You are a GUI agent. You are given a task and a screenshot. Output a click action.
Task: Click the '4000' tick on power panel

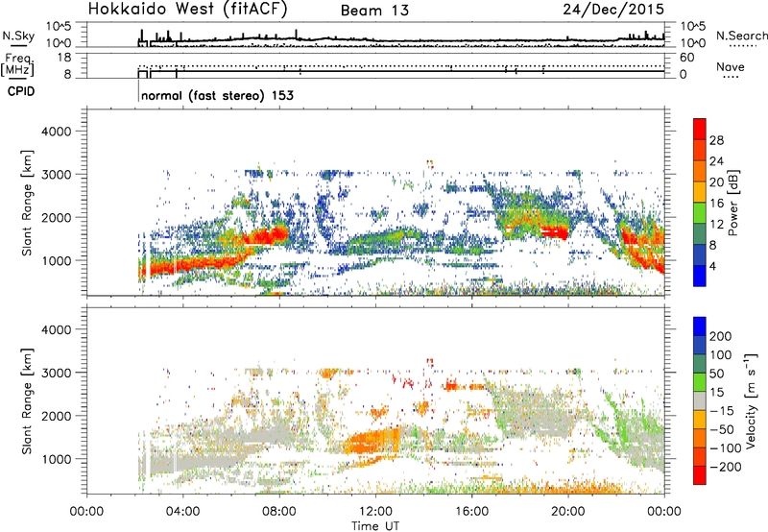click(57, 132)
